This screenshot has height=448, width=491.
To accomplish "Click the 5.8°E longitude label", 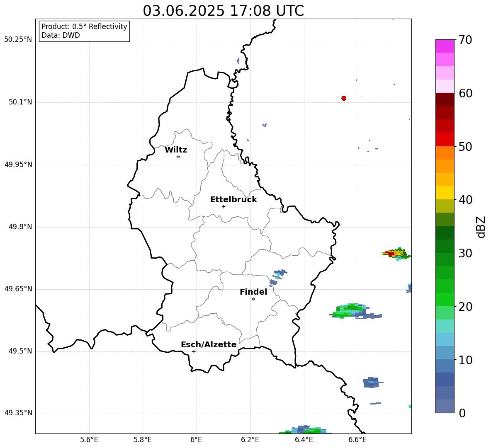I will pyautogui.click(x=143, y=440).
